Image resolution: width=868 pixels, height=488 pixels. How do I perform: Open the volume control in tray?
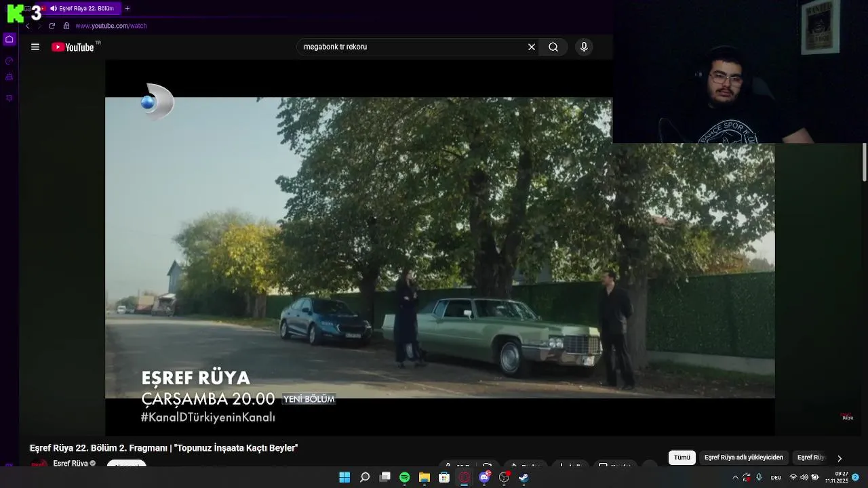coord(805,478)
